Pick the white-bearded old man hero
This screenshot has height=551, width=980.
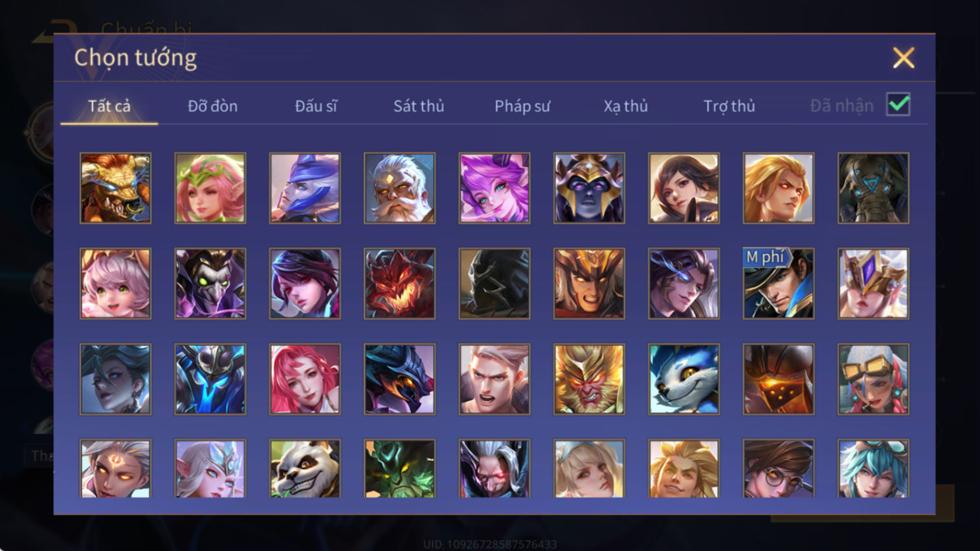[399, 188]
